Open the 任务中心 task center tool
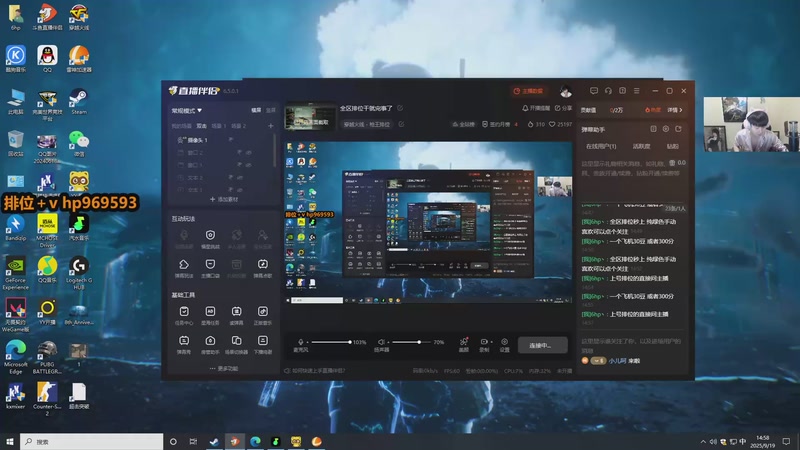Screen dimensions: 800x450 184,315
